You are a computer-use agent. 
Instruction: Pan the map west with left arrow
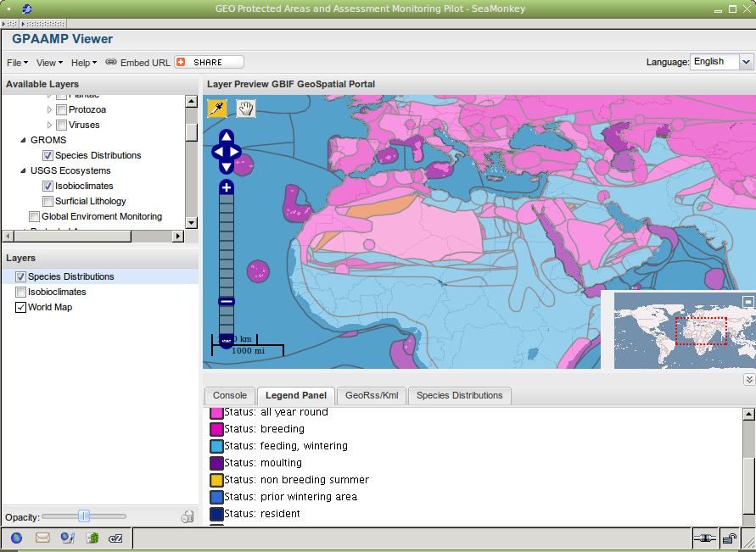click(218, 152)
